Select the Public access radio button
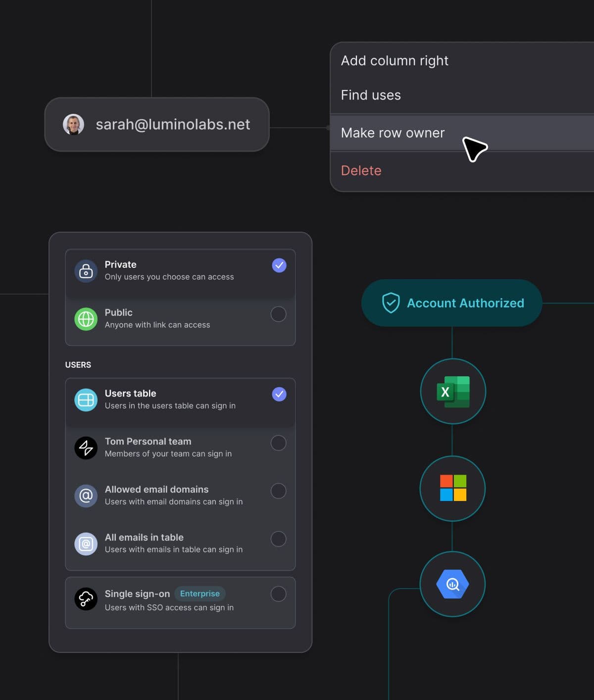 (x=279, y=314)
